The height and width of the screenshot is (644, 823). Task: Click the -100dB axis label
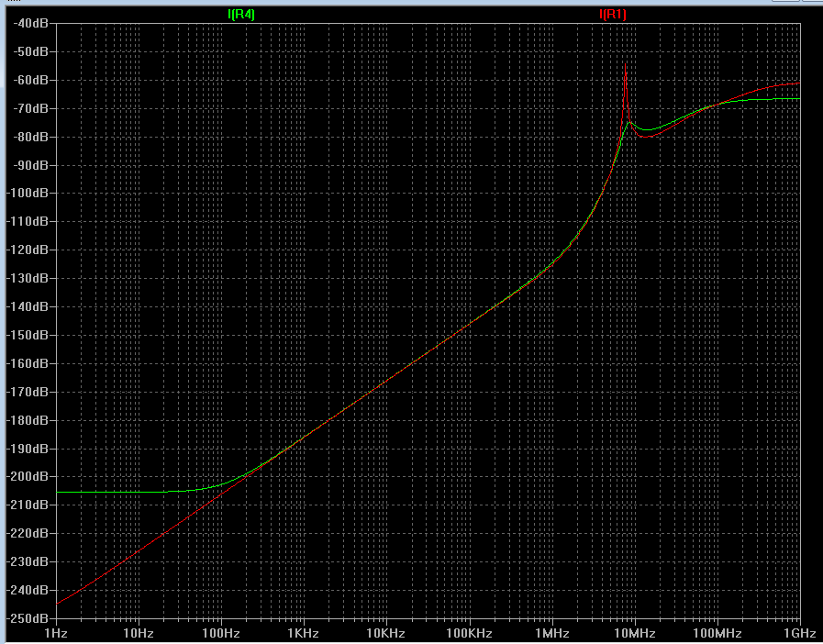coord(27,194)
